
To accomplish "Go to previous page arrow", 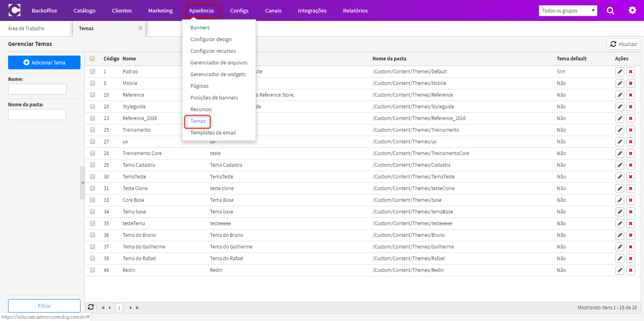I will click(x=109, y=308).
